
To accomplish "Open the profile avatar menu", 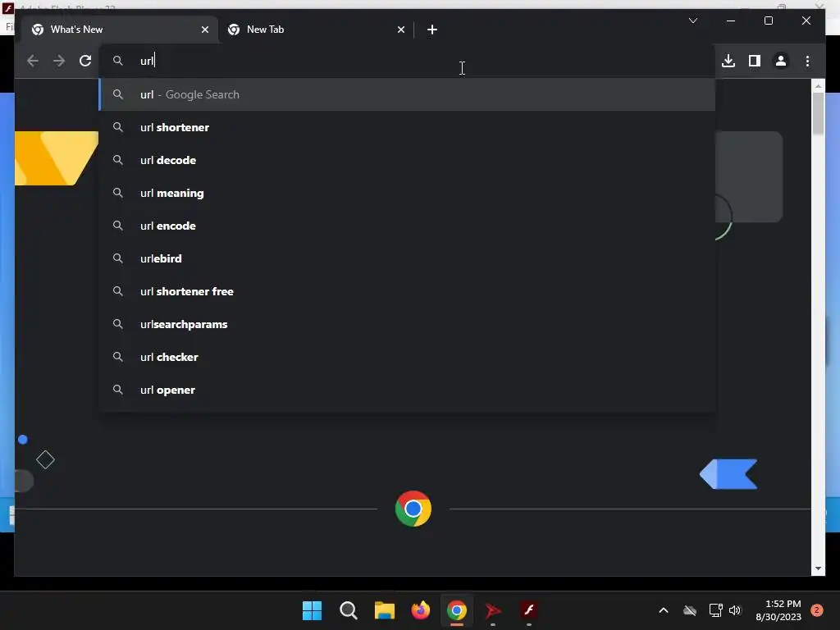I will (781, 61).
